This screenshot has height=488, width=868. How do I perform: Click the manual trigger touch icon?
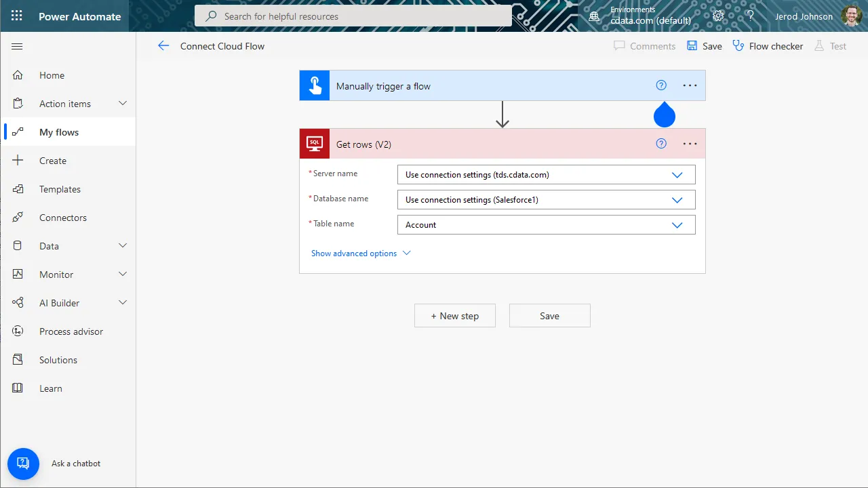(x=314, y=85)
